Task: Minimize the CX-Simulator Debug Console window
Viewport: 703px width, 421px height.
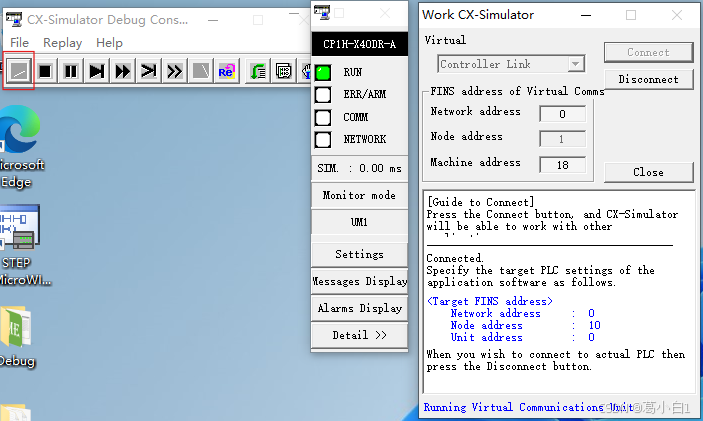Action: click(213, 20)
